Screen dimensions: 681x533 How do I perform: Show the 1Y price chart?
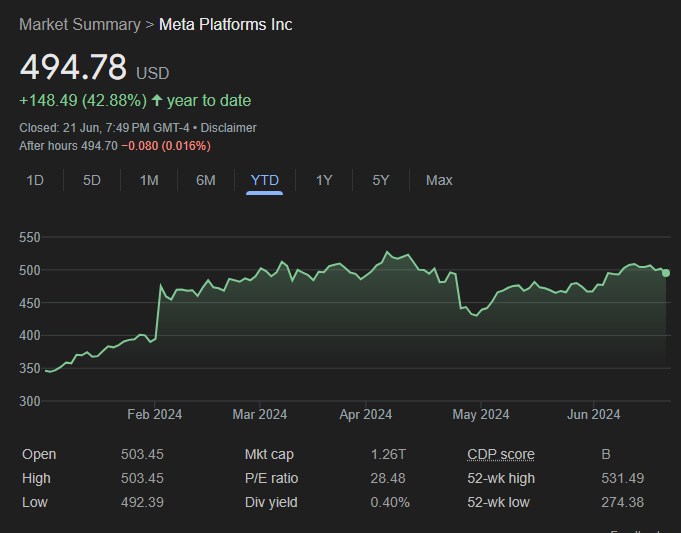(324, 180)
